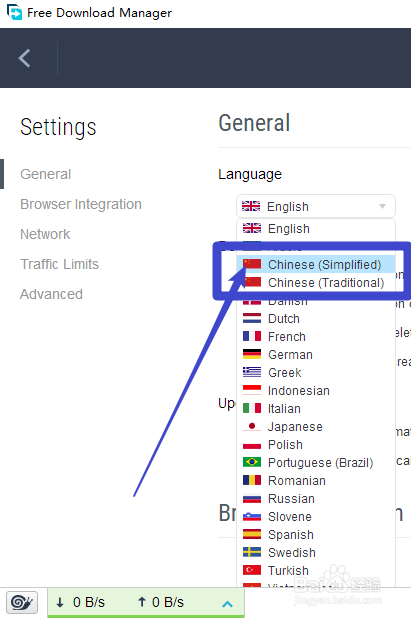The height and width of the screenshot is (618, 411).
Task: Click the Turkish flag icon
Action: (x=252, y=570)
